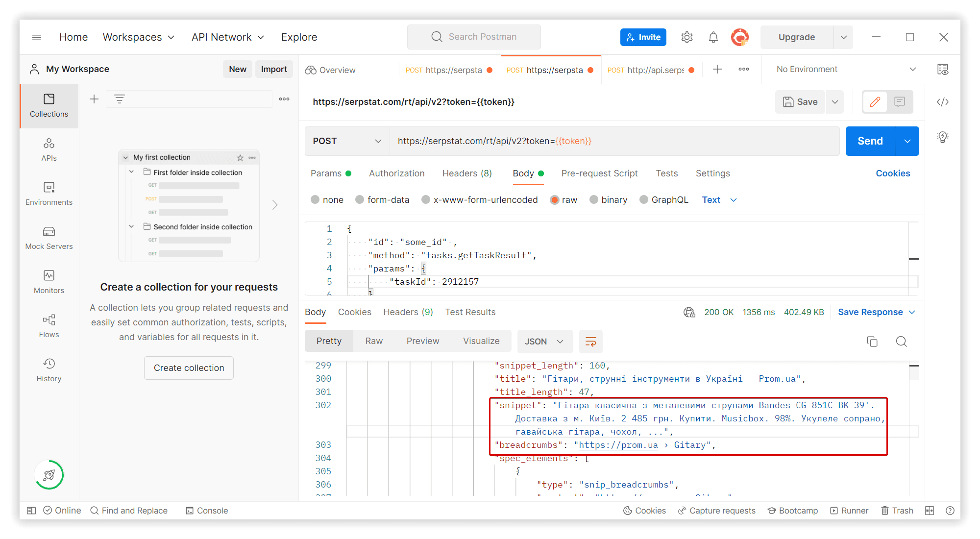Change response format from JSON
Image resolution: width=980 pixels, height=539 pixels.
(x=545, y=342)
